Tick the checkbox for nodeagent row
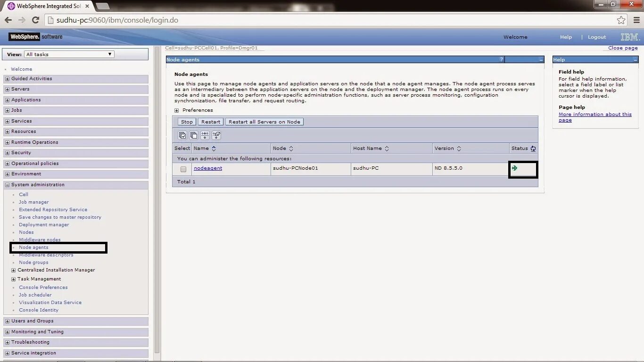Screen dimensions: 644x362 pos(183,169)
